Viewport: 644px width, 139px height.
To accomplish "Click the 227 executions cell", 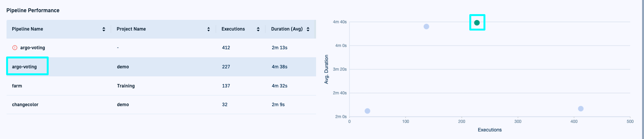I will [x=226, y=67].
